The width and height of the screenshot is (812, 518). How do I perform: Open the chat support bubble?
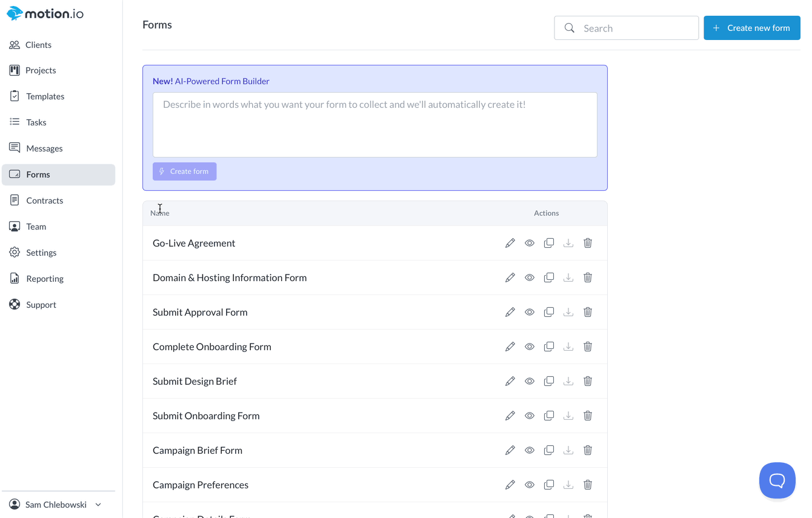pyautogui.click(x=777, y=480)
